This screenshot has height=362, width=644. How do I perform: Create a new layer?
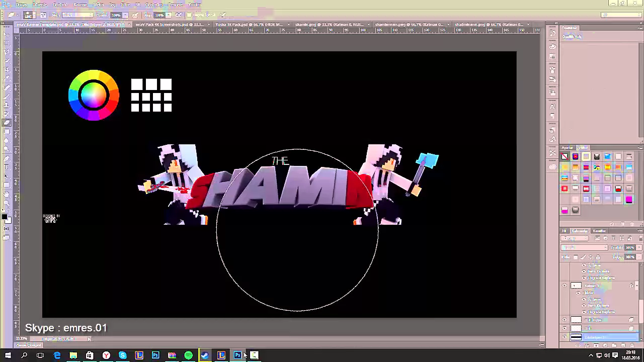[623, 345]
